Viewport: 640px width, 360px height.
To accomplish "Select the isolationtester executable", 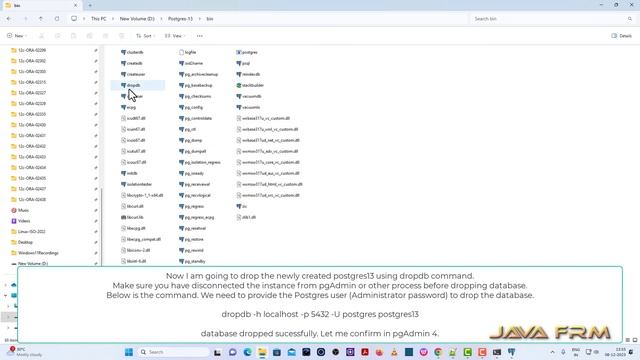I will click(x=136, y=184).
